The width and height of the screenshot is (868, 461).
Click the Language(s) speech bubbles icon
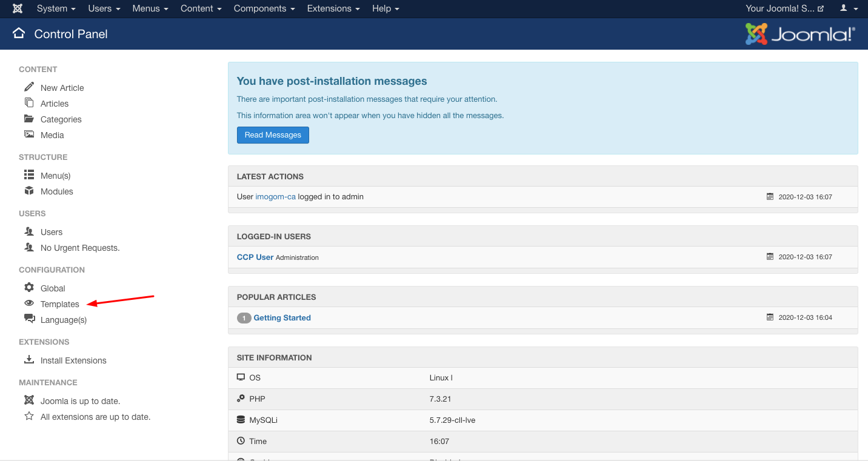click(x=29, y=319)
